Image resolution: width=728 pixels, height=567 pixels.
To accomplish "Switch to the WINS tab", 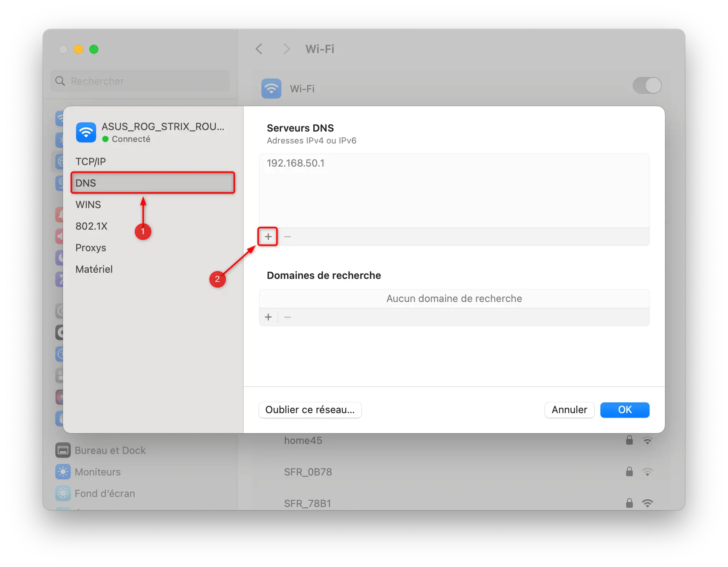I will [153, 204].
